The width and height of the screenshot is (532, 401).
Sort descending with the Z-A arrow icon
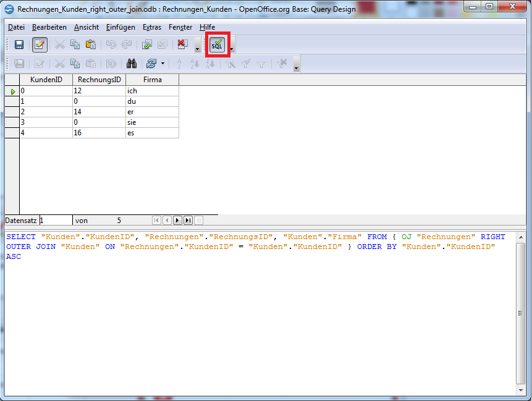tap(210, 64)
